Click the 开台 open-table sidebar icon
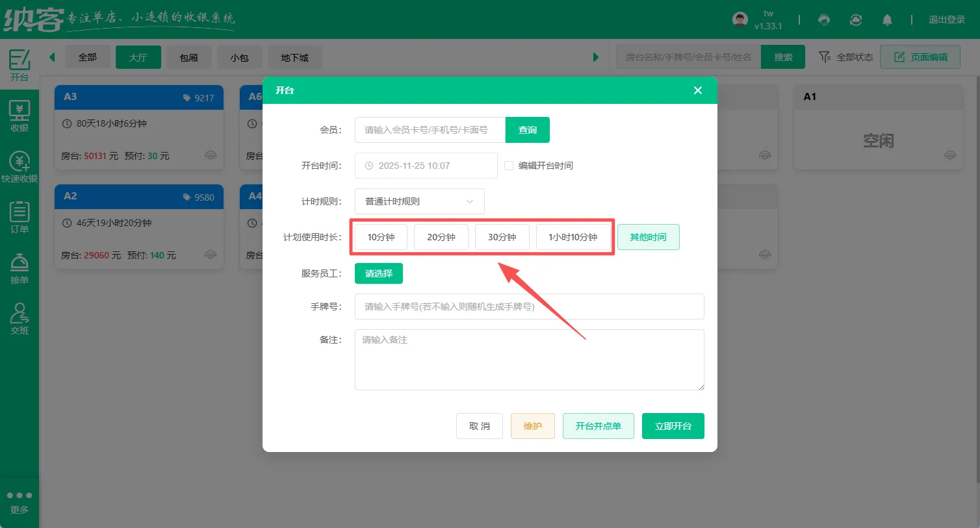This screenshot has width=980, height=528. point(19,64)
